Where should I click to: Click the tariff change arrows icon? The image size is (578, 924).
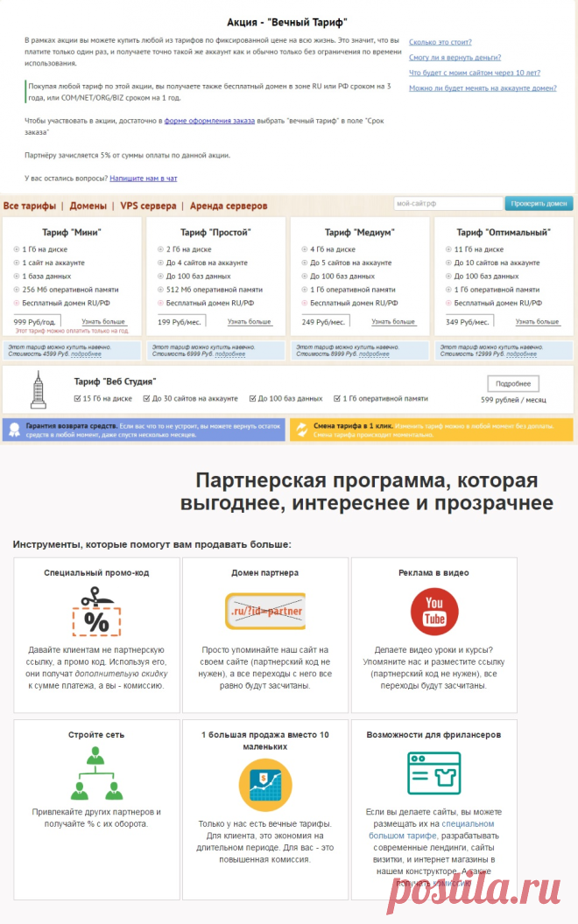[301, 430]
